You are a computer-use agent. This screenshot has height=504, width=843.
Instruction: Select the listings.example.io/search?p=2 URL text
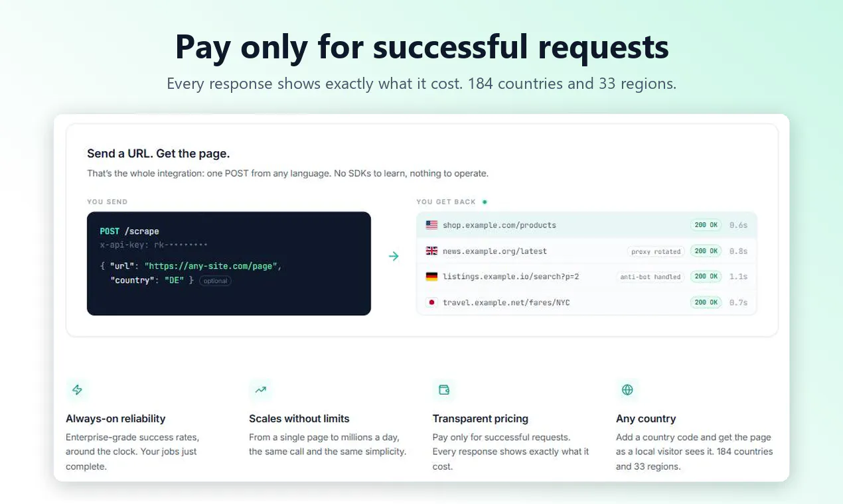pos(510,277)
